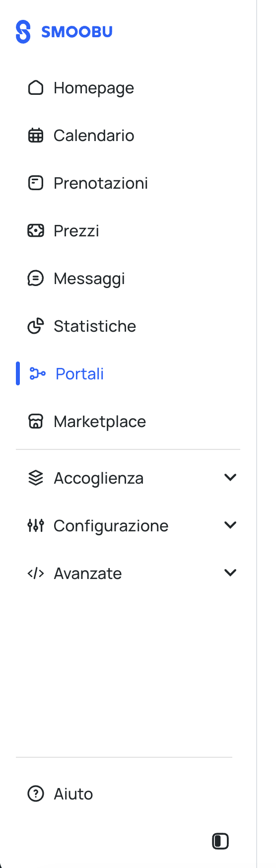Open the Marketplace menu entry
276x868 pixels.
click(128, 422)
